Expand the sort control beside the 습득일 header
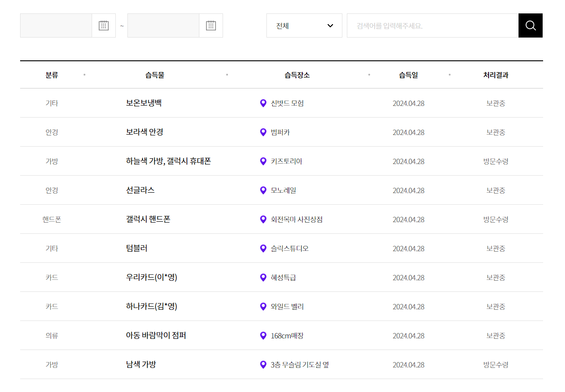Screen dimensions: 565x392 point(450,75)
